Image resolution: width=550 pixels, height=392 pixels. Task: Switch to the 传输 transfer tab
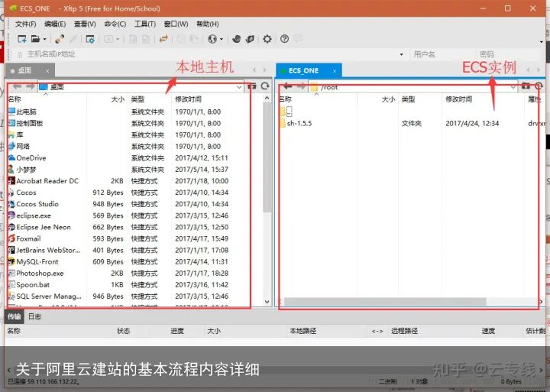(14, 316)
